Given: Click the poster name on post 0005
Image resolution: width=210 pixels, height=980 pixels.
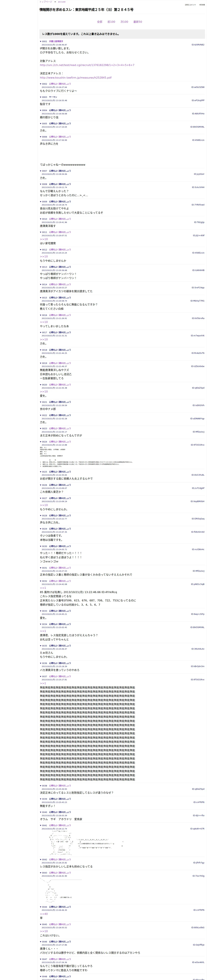Looking at the screenshot, I should coord(60,124).
